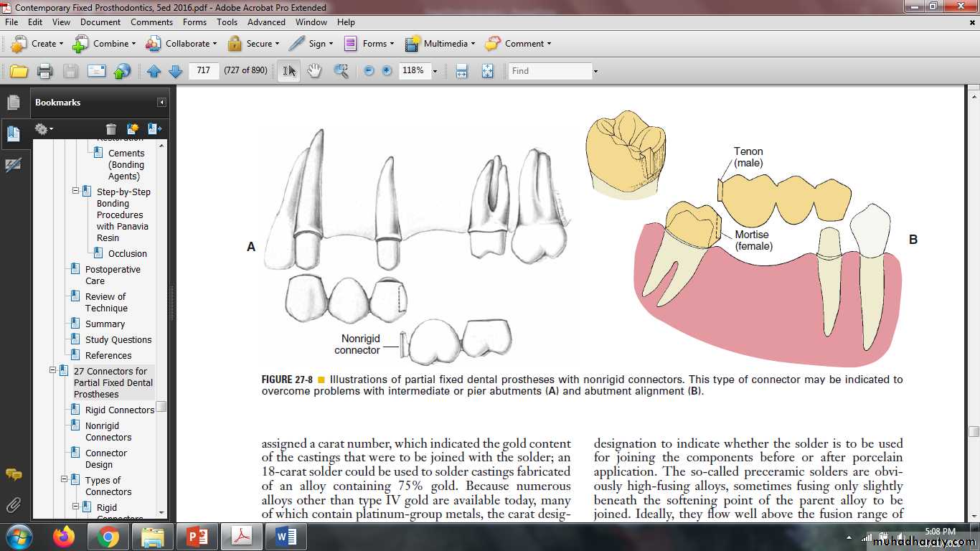Viewport: 980px width, 551px height.
Task: Open the 'Nonrigid Connectors' bookmark
Action: [x=108, y=431]
